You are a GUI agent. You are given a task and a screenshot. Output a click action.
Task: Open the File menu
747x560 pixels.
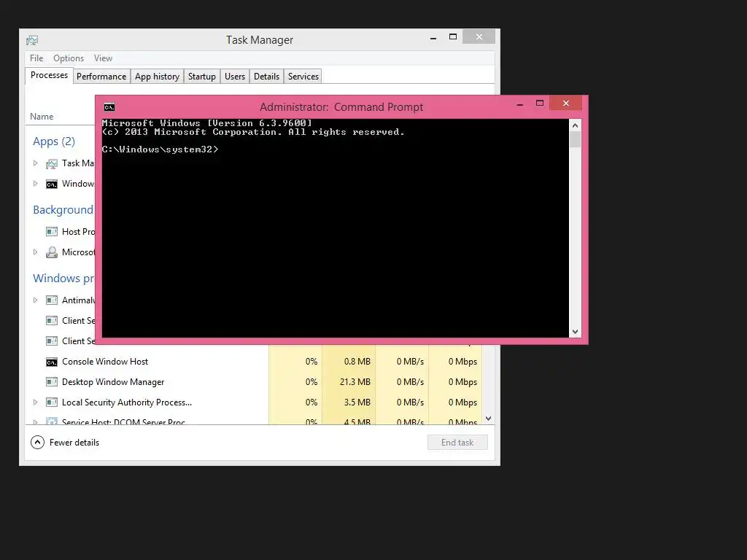[36, 58]
